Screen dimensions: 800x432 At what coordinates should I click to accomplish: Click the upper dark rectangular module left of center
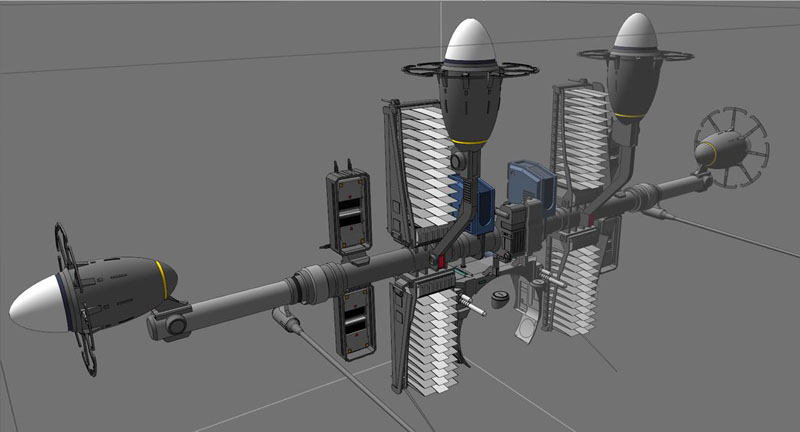click(347, 210)
